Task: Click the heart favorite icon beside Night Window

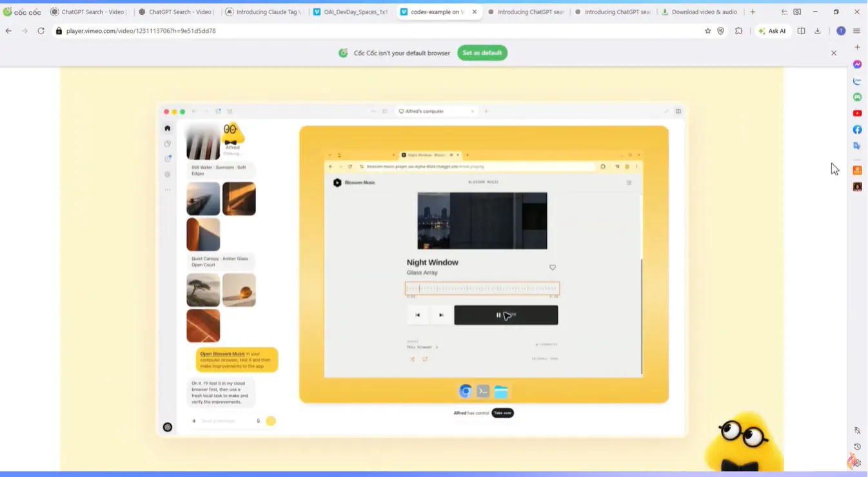Action: tap(553, 268)
